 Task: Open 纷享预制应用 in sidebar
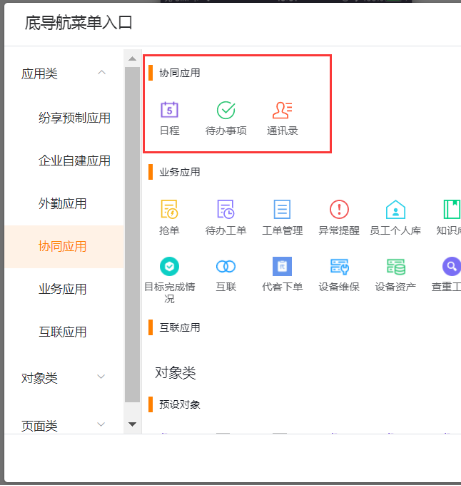[x=74, y=118]
